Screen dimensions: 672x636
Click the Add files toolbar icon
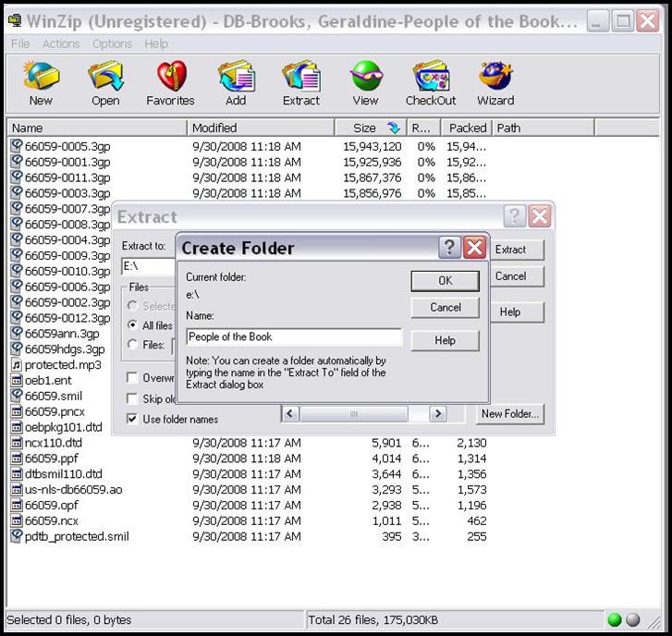point(236,76)
